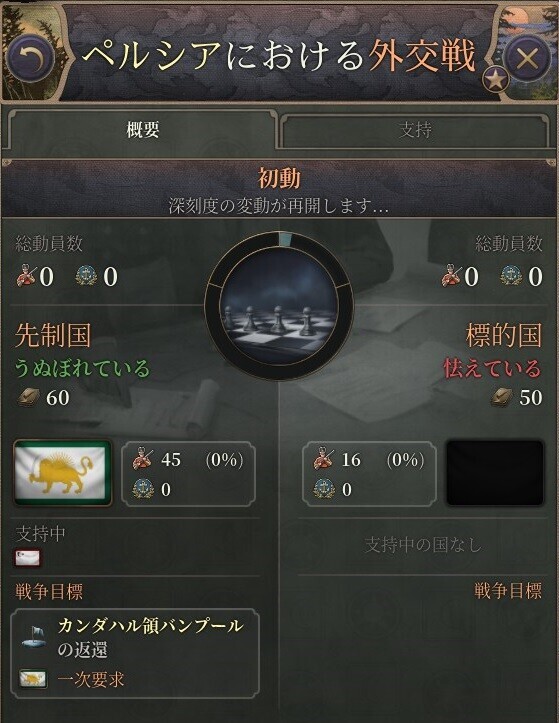Click small Persia flag beside 一次要求

(x=33, y=679)
